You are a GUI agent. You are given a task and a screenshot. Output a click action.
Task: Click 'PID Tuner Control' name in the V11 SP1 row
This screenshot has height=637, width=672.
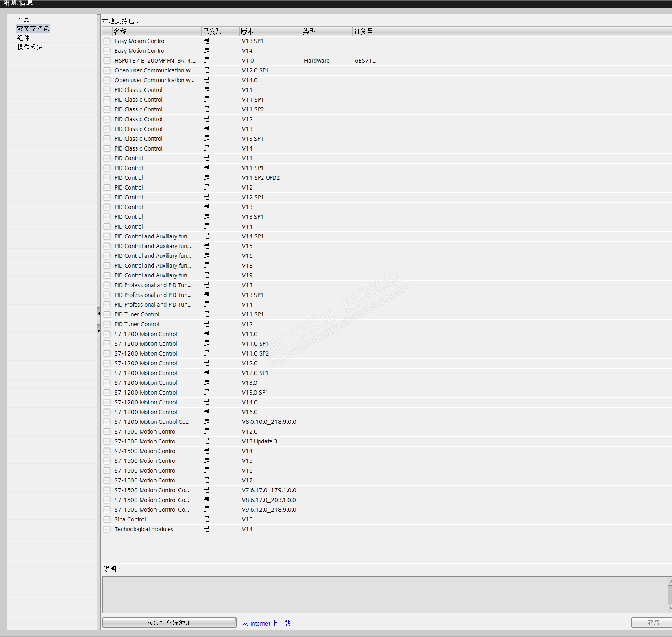pos(137,314)
